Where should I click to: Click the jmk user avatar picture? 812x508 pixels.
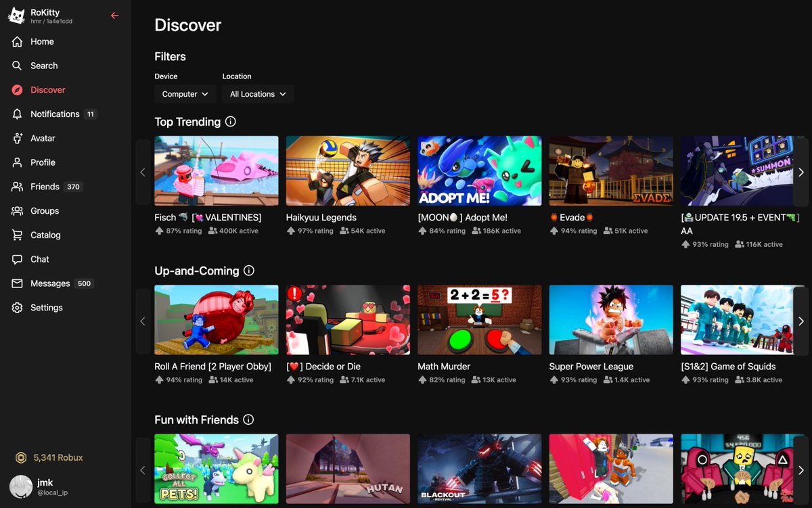20,486
